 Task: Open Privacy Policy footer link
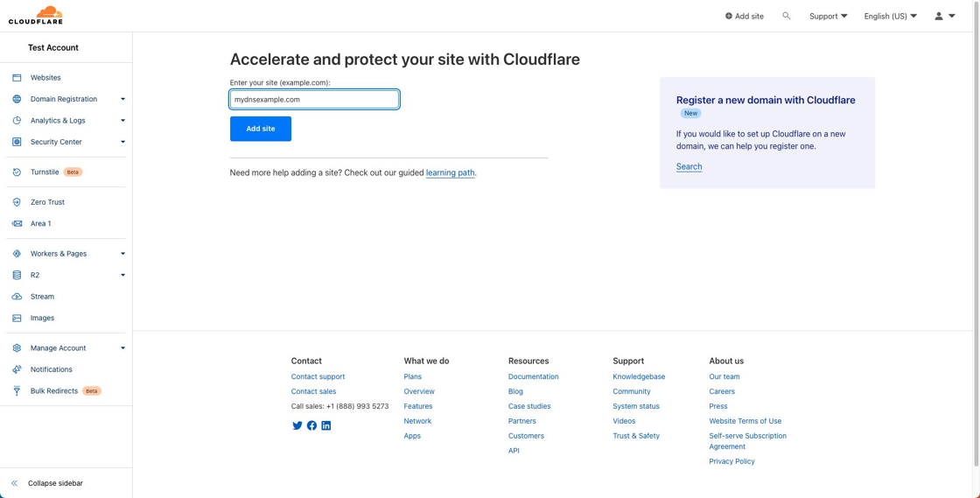pos(731,461)
